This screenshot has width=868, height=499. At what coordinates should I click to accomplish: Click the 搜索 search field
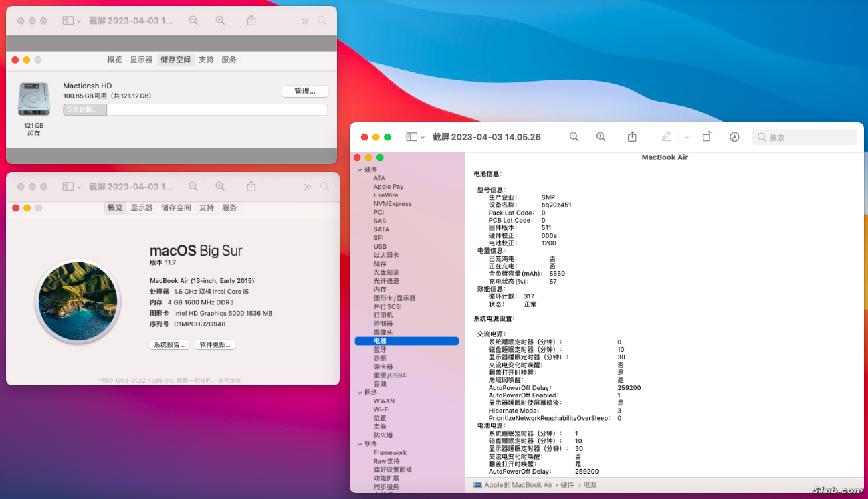coord(804,138)
